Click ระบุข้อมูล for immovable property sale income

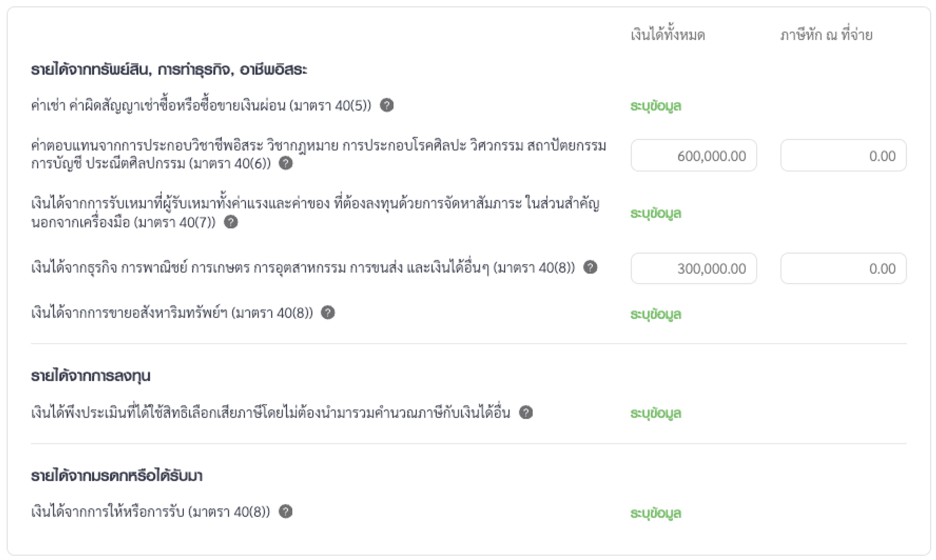click(655, 314)
